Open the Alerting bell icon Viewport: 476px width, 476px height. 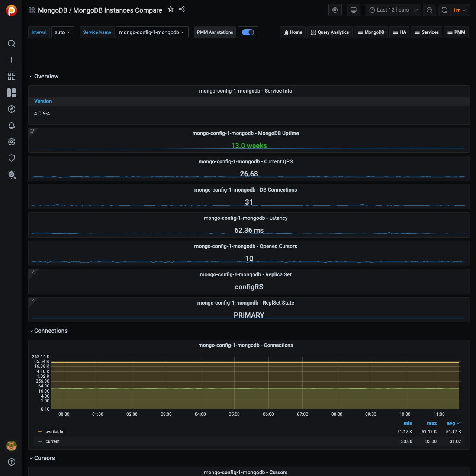12,125
